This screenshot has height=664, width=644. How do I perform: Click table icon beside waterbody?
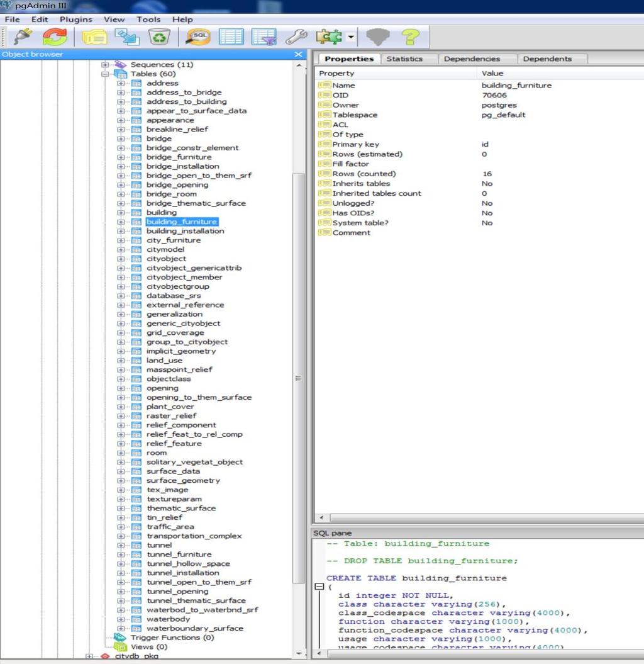136,619
